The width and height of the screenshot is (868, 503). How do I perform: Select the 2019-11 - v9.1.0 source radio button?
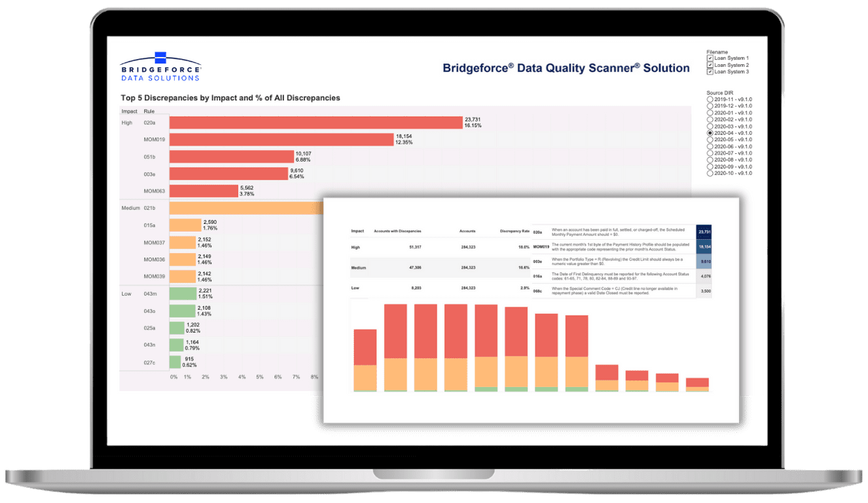(710, 100)
